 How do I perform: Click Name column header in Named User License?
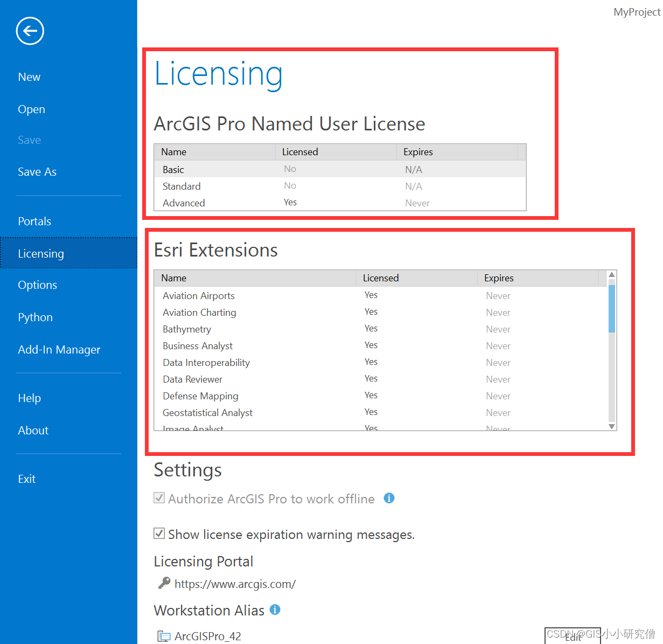pos(215,152)
